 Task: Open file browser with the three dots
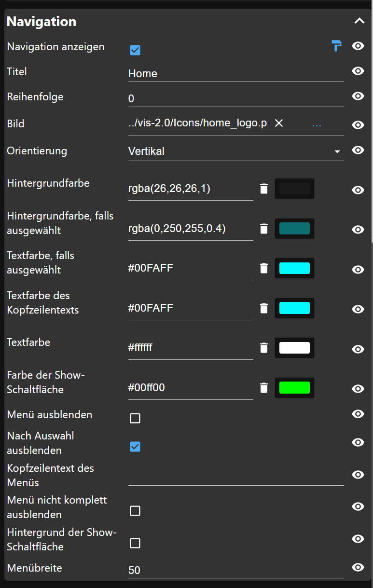click(x=317, y=124)
